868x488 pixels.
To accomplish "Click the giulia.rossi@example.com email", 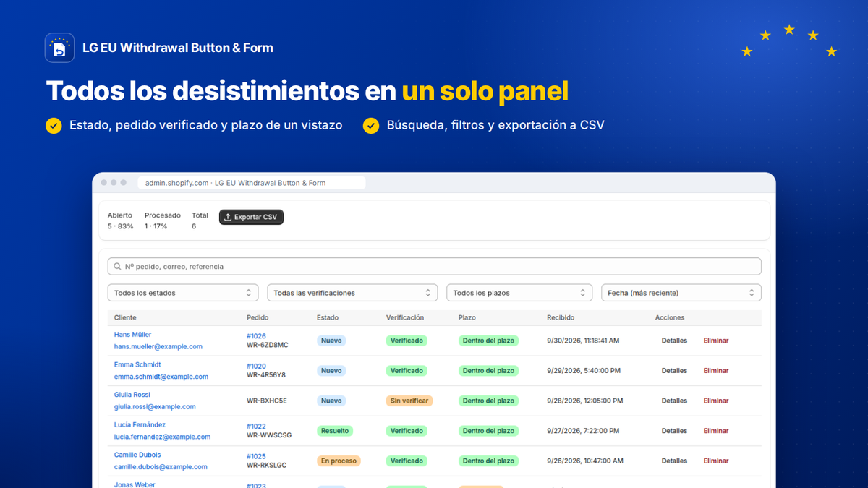I will click(155, 407).
